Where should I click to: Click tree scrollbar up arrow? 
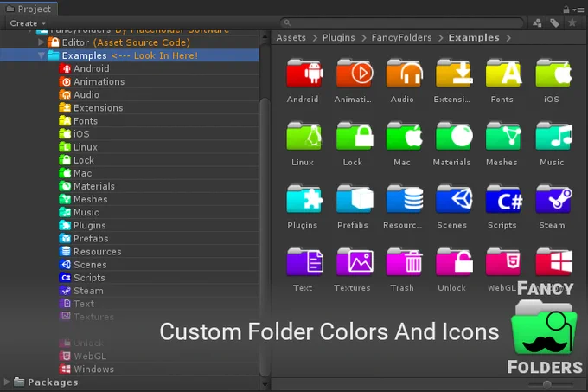click(265, 36)
